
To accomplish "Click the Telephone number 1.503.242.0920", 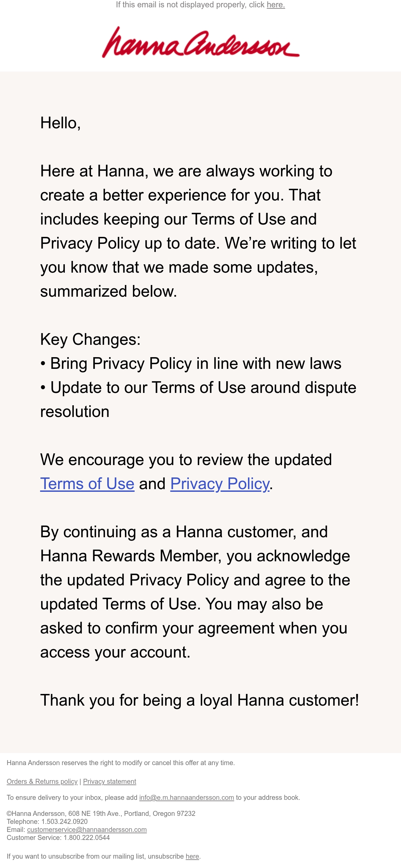I will tap(64, 822).
